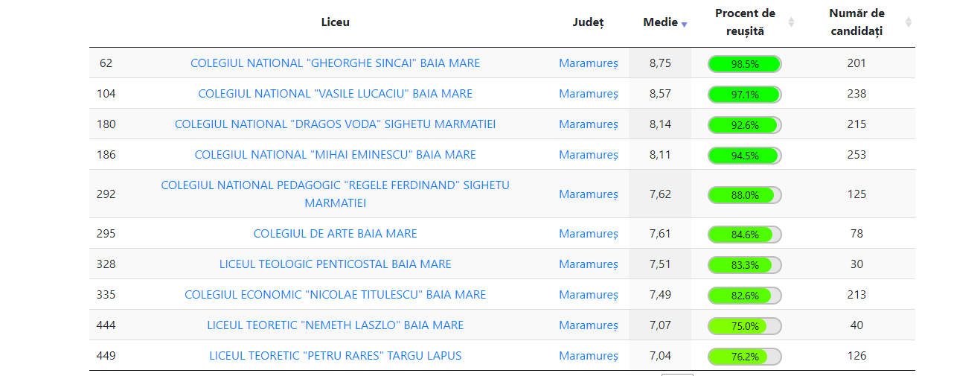Open Colegiul National Pedagogic "Regele Ferdinand" link
The width and height of the screenshot is (980, 376).
(x=335, y=185)
